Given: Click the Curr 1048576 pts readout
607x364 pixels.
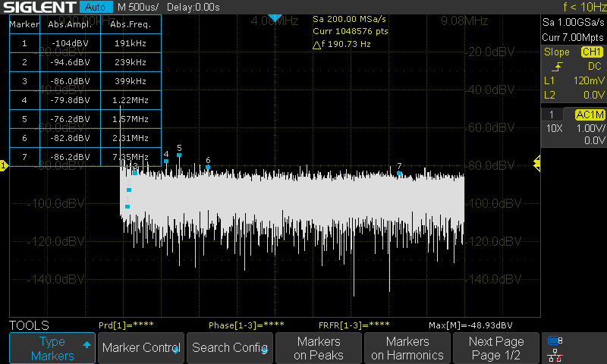Looking at the screenshot, I should [x=351, y=31].
